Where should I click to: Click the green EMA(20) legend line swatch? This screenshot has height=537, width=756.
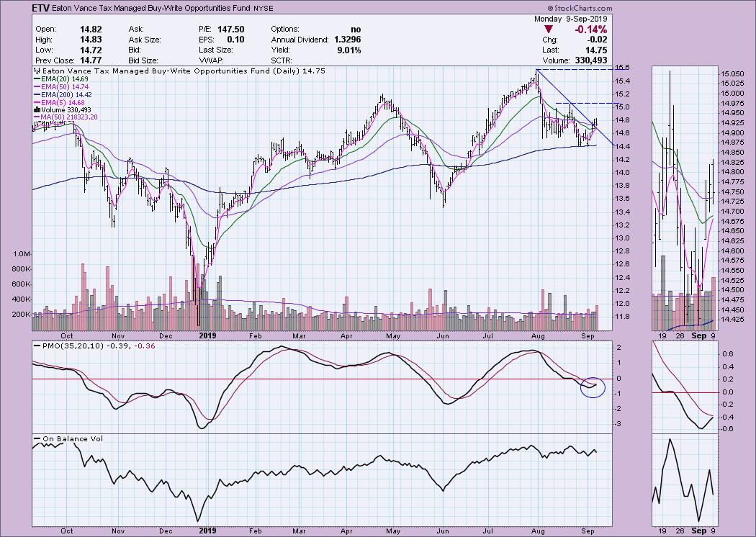click(x=37, y=78)
